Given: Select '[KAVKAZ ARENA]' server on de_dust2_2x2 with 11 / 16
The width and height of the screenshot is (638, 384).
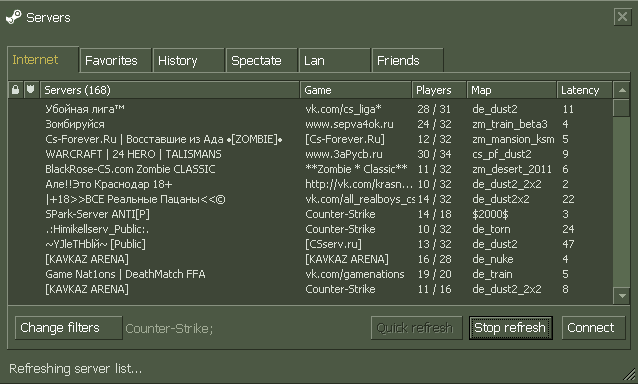Looking at the screenshot, I should 310,290.
